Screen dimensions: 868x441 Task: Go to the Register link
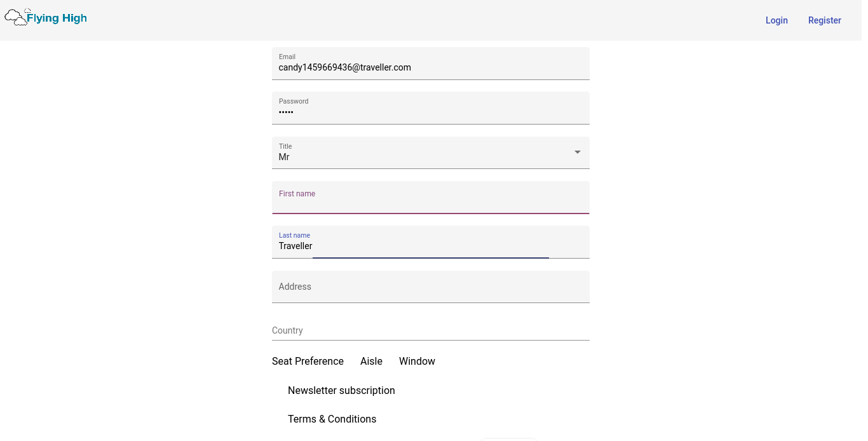pos(825,20)
